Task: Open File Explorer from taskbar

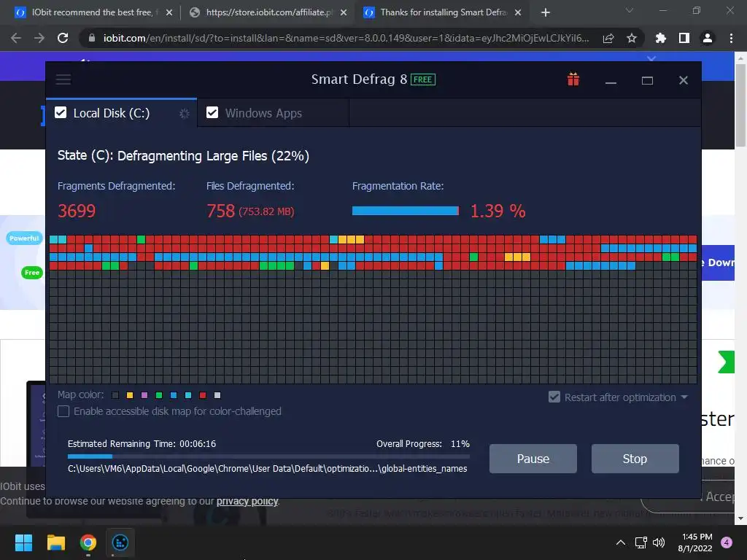Action: click(x=55, y=542)
